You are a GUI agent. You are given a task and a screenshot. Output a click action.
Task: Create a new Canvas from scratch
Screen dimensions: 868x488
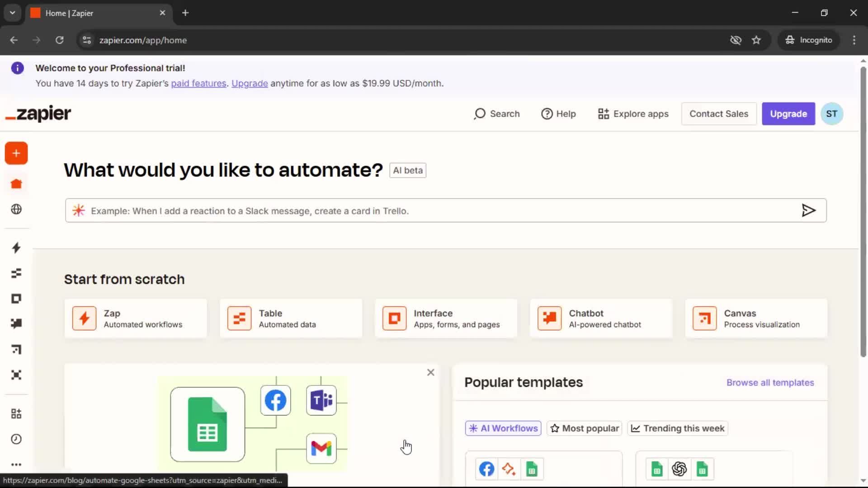click(x=756, y=318)
